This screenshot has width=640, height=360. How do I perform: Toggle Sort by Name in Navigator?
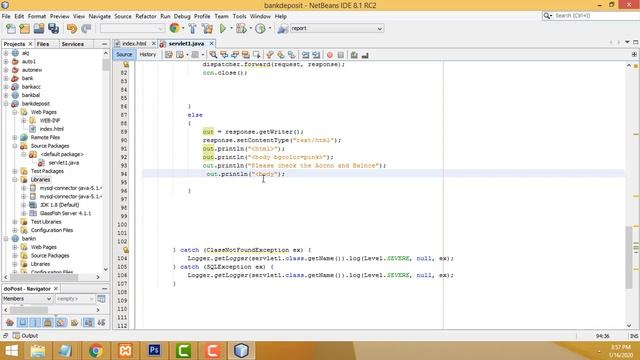click(88, 323)
